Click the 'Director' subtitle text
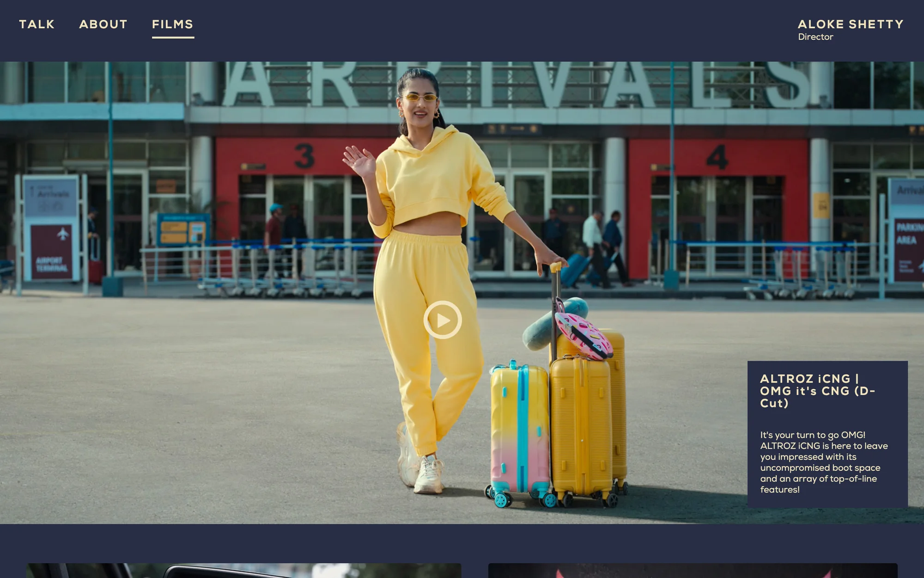Screen dimensions: 924x578 click(x=815, y=37)
